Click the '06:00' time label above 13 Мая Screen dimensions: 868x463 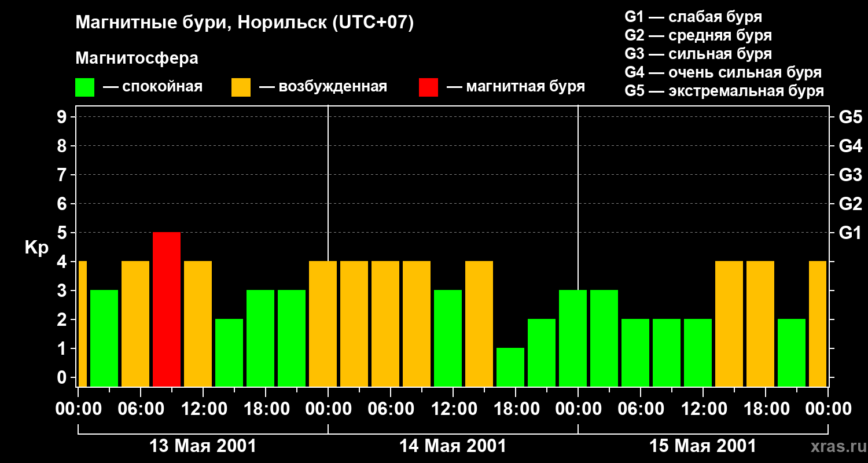[141, 409]
